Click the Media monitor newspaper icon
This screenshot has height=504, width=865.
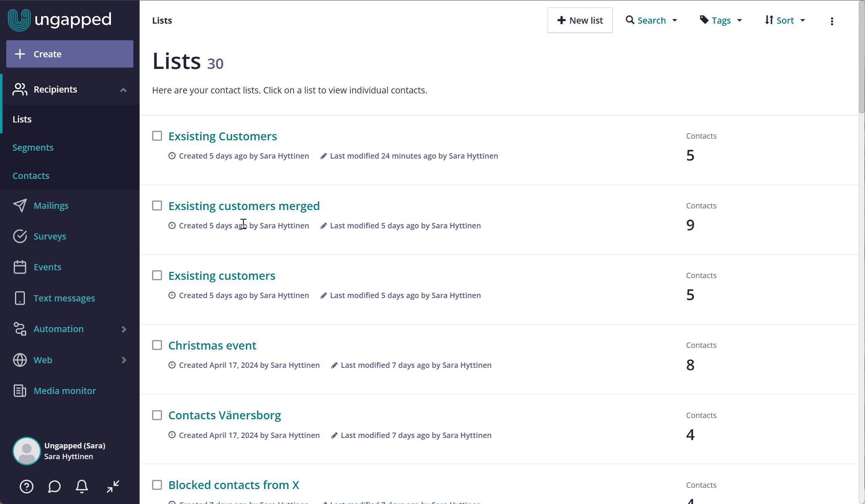point(20,391)
